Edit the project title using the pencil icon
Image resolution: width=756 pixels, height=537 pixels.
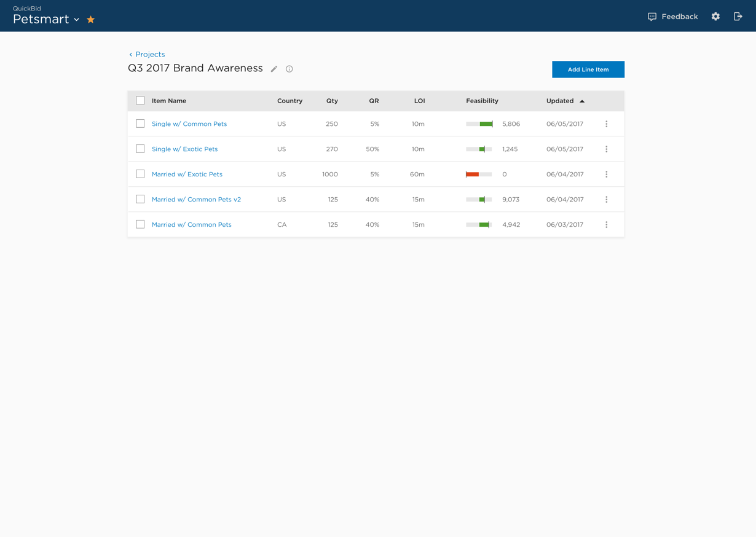pos(274,69)
